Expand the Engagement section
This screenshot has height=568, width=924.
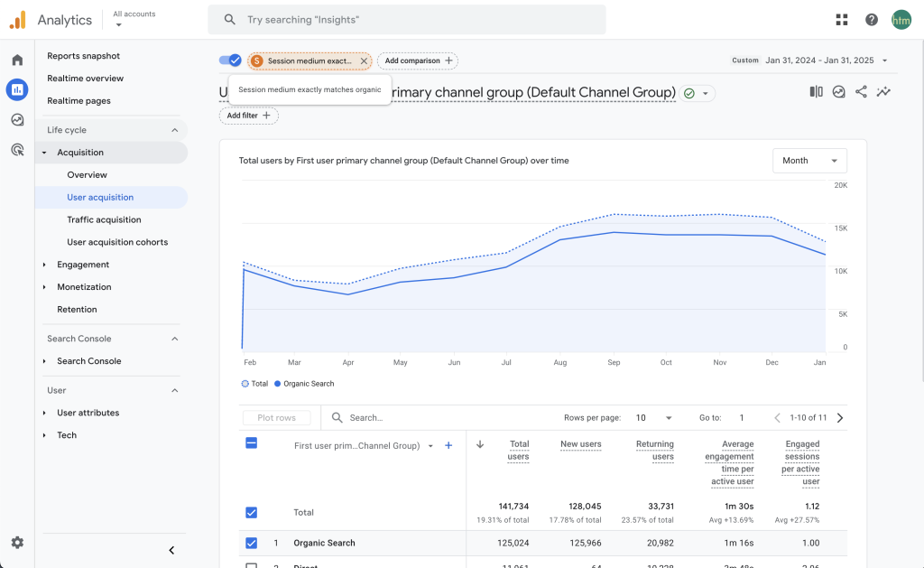[83, 265]
